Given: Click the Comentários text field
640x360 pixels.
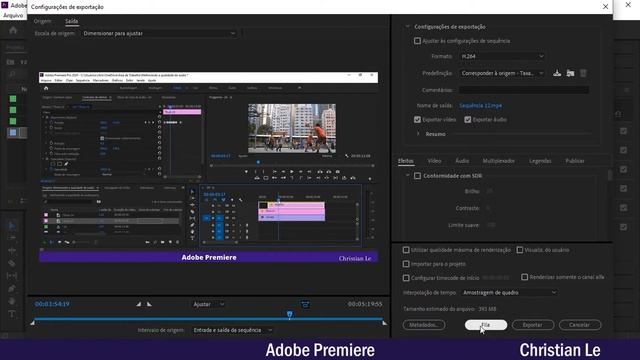Looking at the screenshot, I should (524, 90).
